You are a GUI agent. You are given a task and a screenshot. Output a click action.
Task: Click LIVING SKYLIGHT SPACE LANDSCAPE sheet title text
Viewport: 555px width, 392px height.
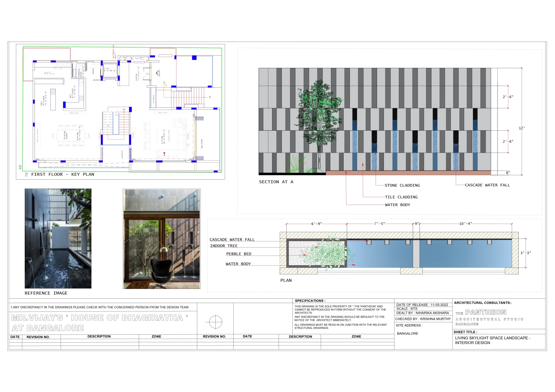[493, 340]
